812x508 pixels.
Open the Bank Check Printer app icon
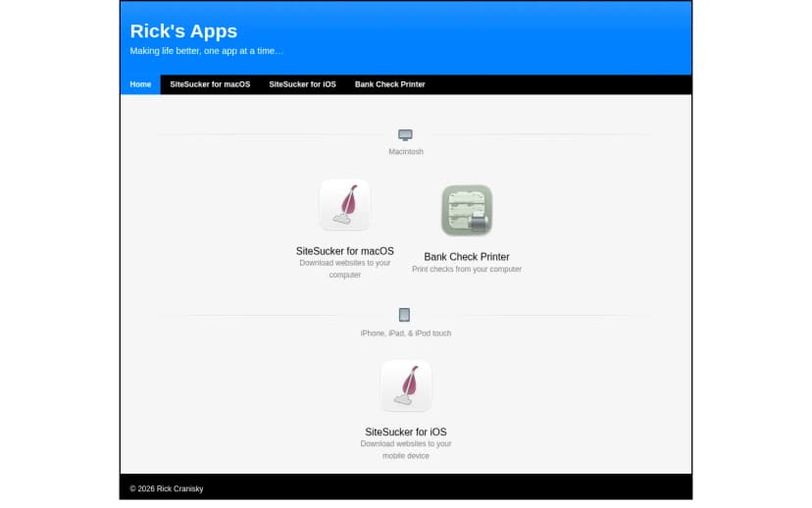point(467,210)
